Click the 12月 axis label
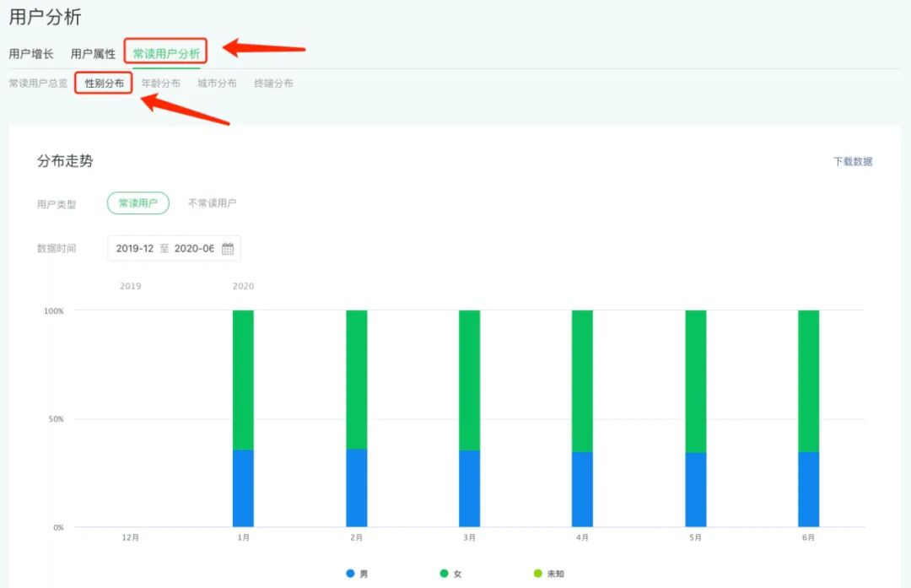The height and width of the screenshot is (588, 911). (131, 537)
